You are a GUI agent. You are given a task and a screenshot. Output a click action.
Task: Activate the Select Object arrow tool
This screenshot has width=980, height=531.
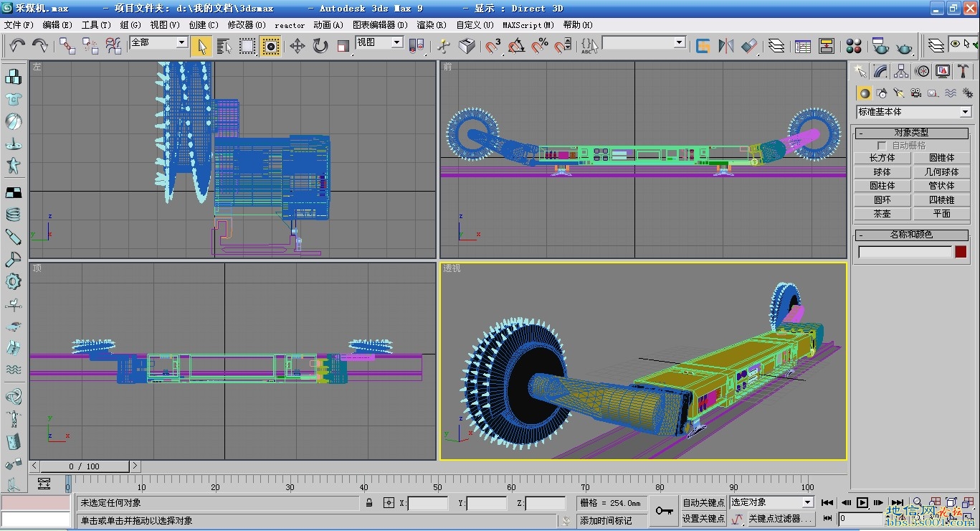[201, 46]
